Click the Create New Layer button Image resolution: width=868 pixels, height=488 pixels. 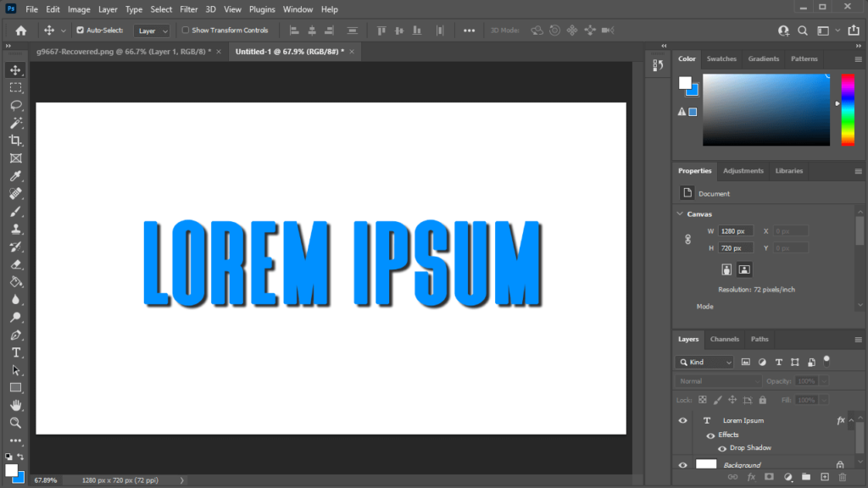825,477
